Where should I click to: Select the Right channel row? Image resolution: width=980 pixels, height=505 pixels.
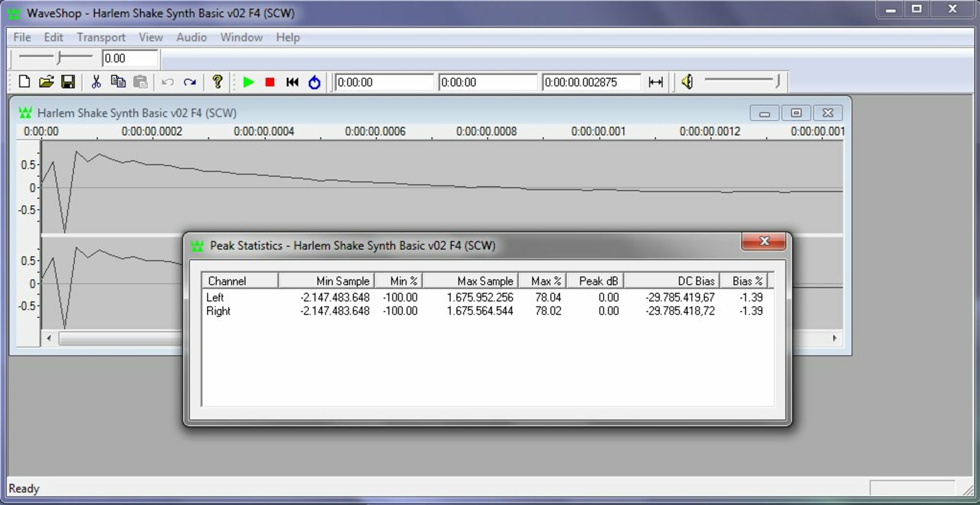pyautogui.click(x=485, y=311)
